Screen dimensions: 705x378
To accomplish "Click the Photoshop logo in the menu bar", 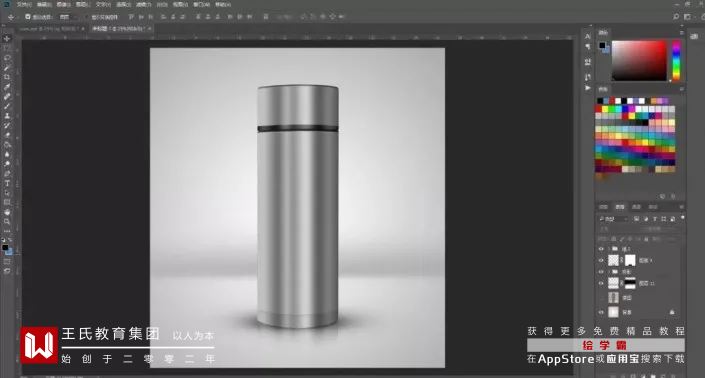I will click(x=6, y=4).
